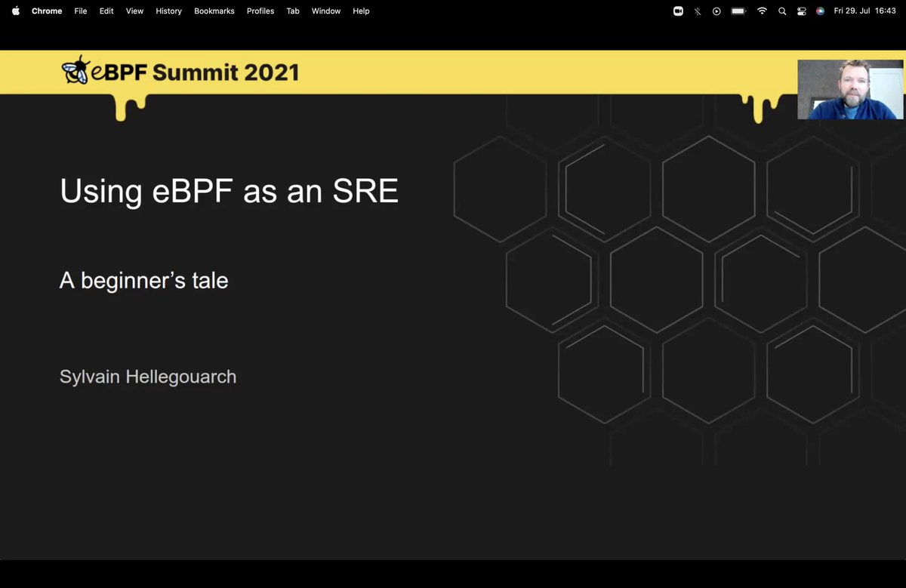906x588 pixels.
Task: Click the date and time display
Action: tap(865, 11)
